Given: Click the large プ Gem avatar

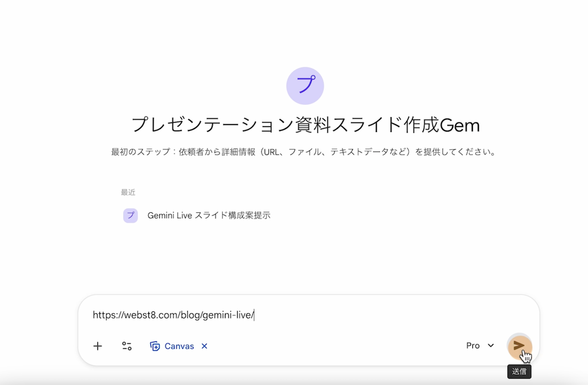Looking at the screenshot, I should [x=305, y=86].
